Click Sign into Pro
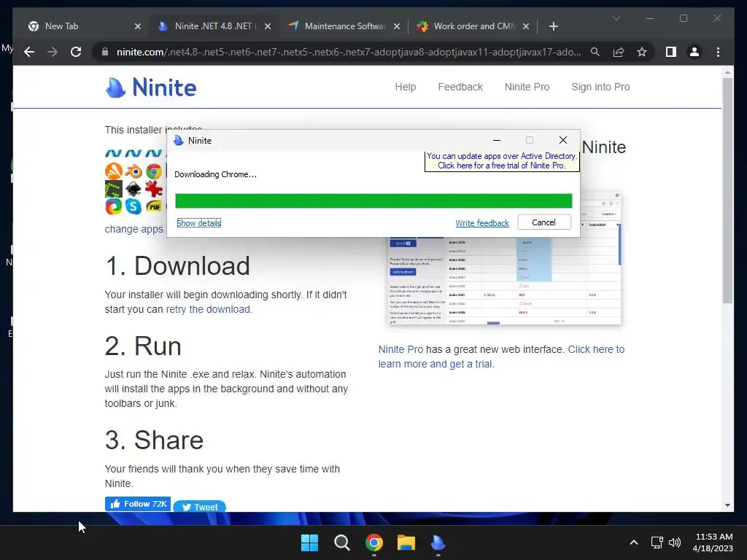747x560 pixels. [600, 87]
